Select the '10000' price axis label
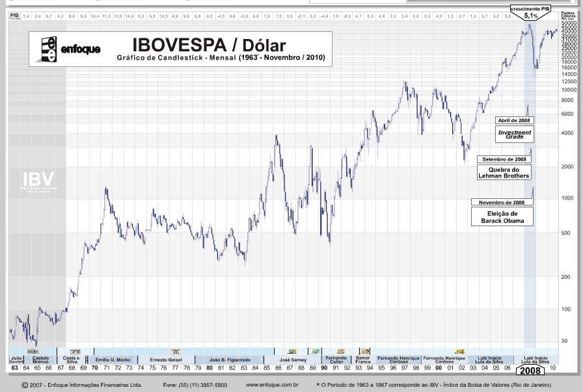This screenshot has height=392, width=583. tap(569, 90)
